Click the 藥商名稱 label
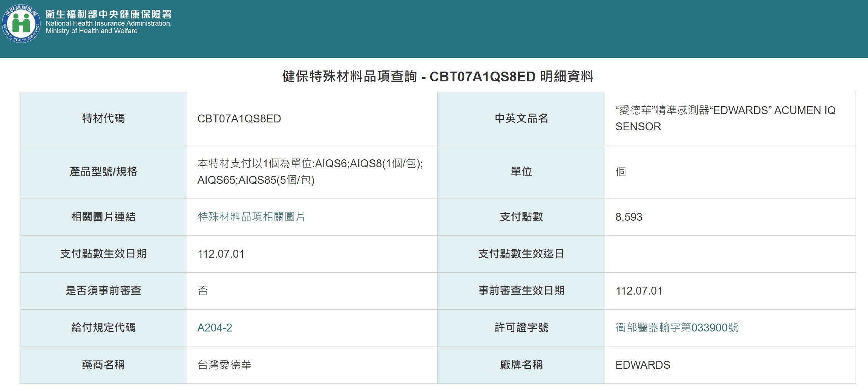The image size is (868, 391). (103, 365)
